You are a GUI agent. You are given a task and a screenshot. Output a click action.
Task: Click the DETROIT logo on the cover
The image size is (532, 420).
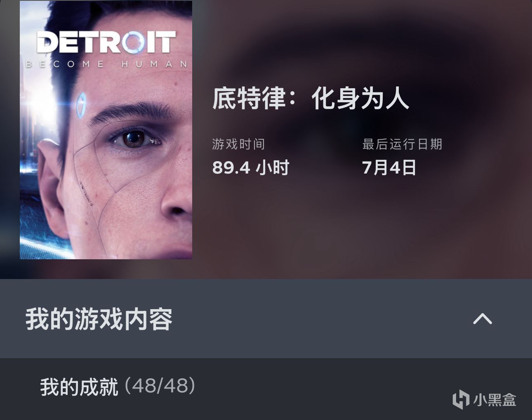point(106,42)
